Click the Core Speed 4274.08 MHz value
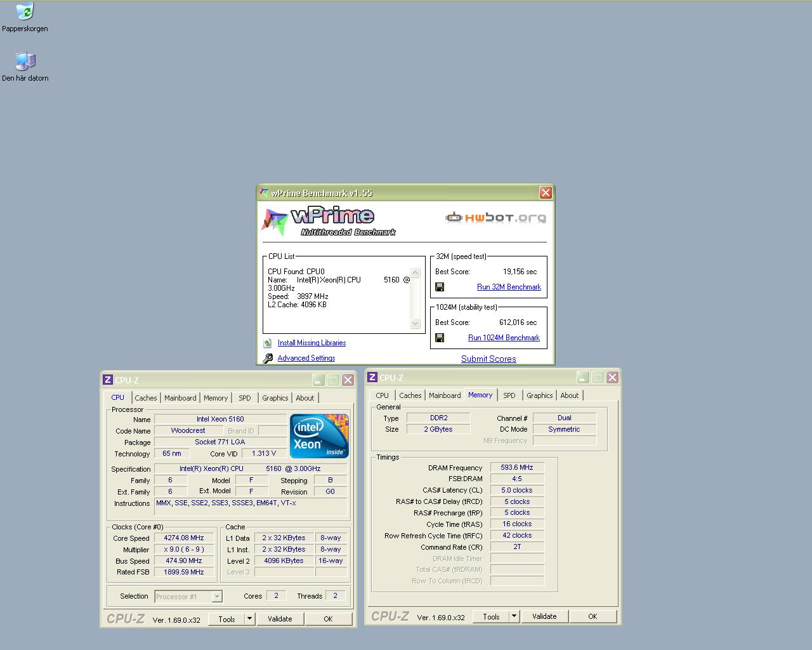 [x=184, y=538]
